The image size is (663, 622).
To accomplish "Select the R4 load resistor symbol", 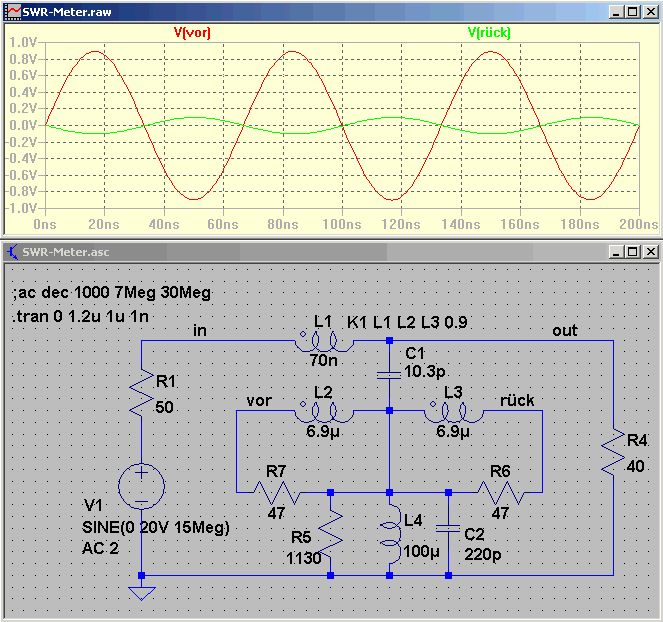I will point(613,452).
